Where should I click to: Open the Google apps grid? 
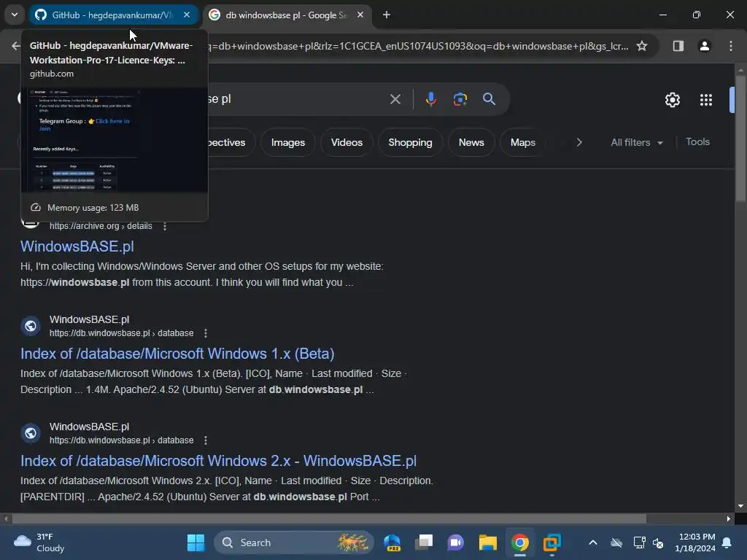coord(705,100)
